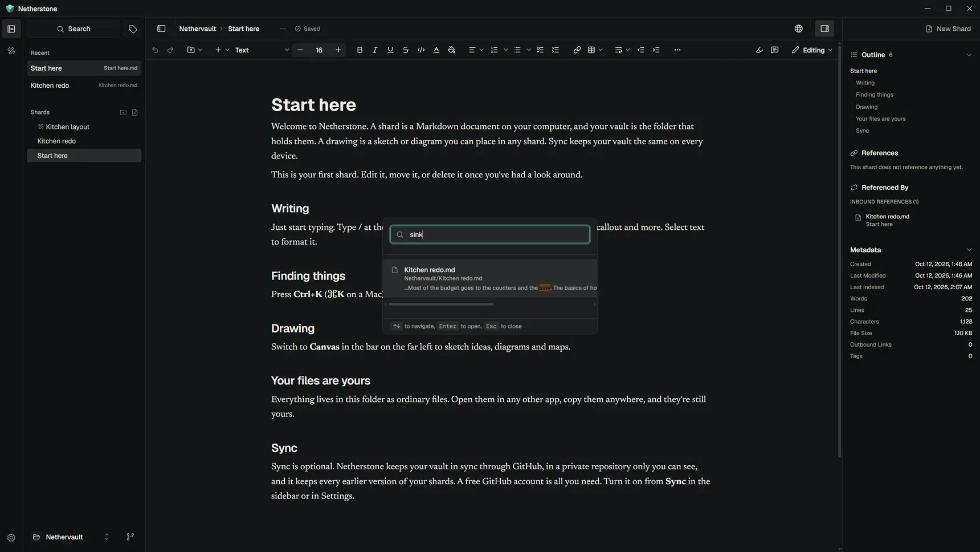Viewport: 980px width, 552px height.
Task: Decrease font size with minus button
Action: pyautogui.click(x=300, y=50)
